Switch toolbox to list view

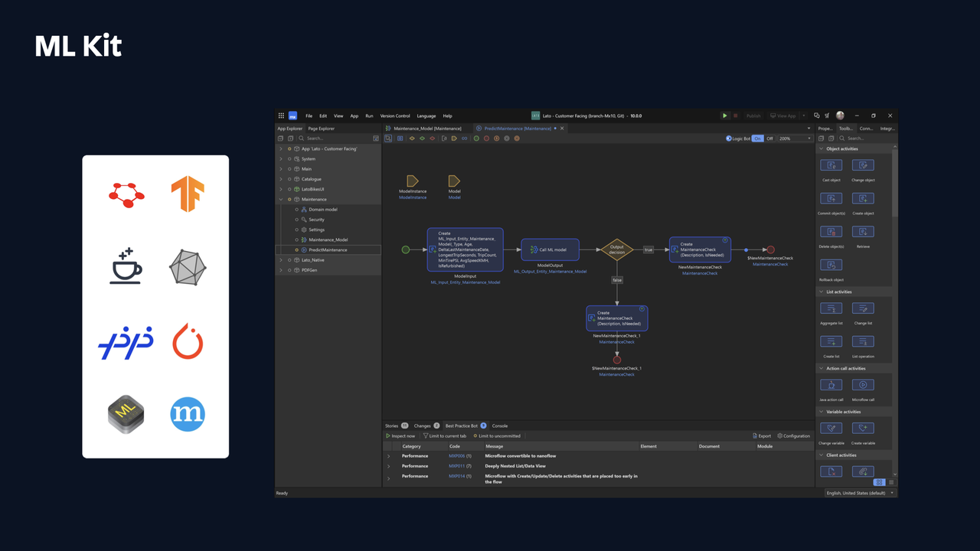(890, 482)
